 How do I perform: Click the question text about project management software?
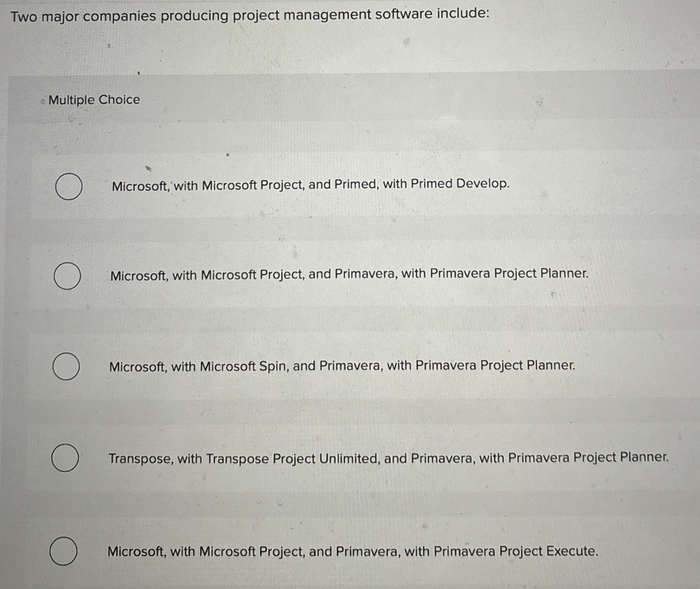pyautogui.click(x=250, y=15)
